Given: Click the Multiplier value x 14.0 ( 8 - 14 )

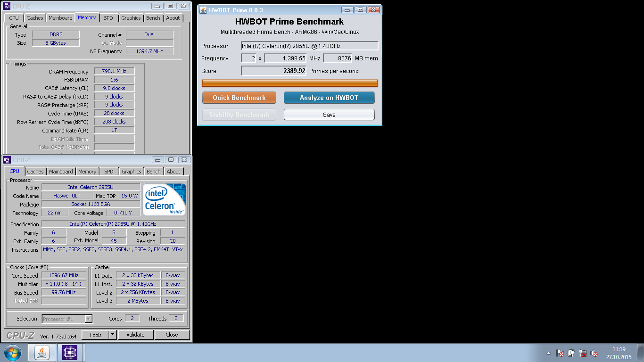Looking at the screenshot, I should (x=64, y=284).
